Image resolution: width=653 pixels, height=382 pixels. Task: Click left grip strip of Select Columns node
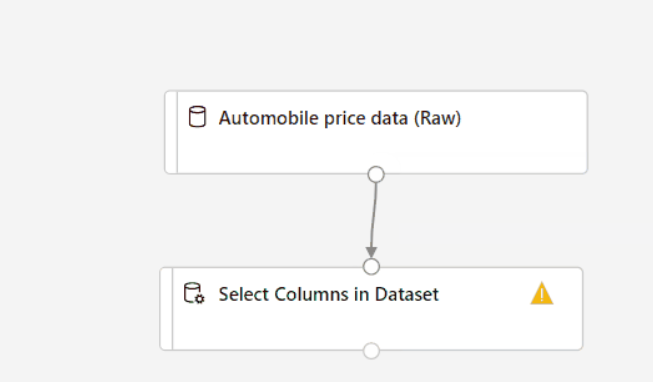pos(166,309)
